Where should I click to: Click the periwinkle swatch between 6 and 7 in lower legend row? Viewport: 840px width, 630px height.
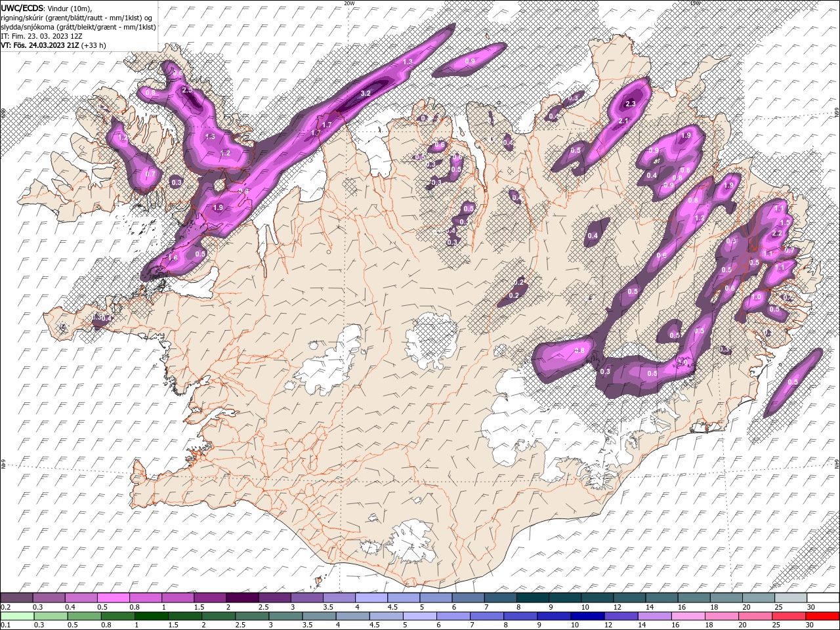coord(453,616)
